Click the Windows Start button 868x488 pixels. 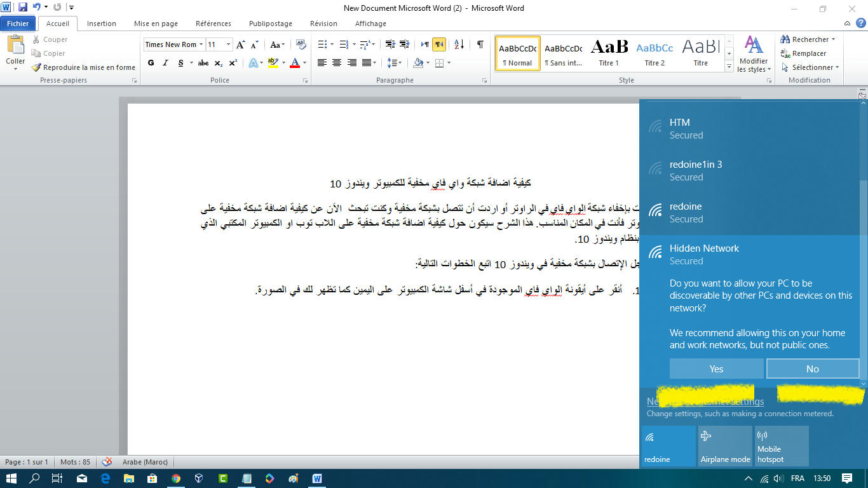[x=11, y=478]
